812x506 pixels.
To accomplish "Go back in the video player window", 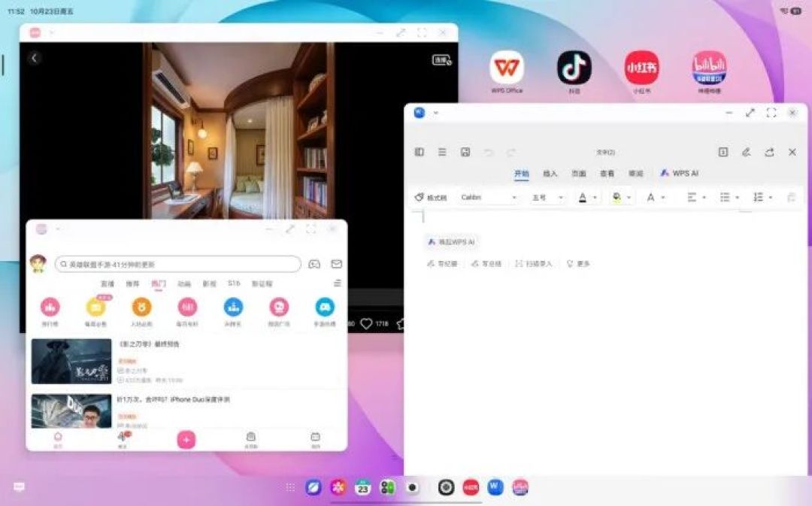I will click(x=34, y=58).
